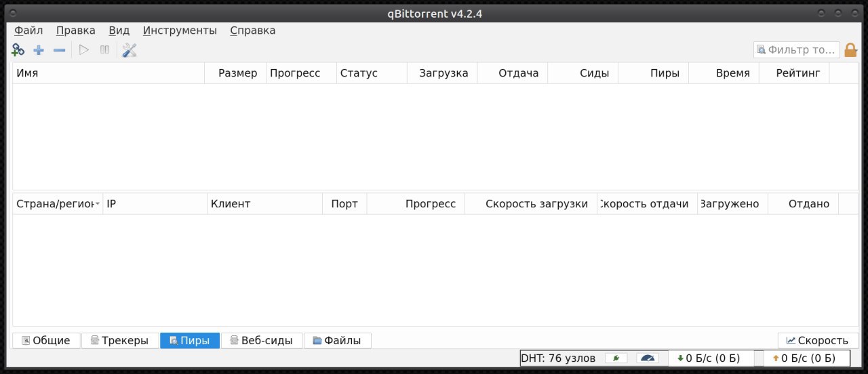The width and height of the screenshot is (868, 374).
Task: Sort torrents by Загрузка column
Action: coord(442,73)
